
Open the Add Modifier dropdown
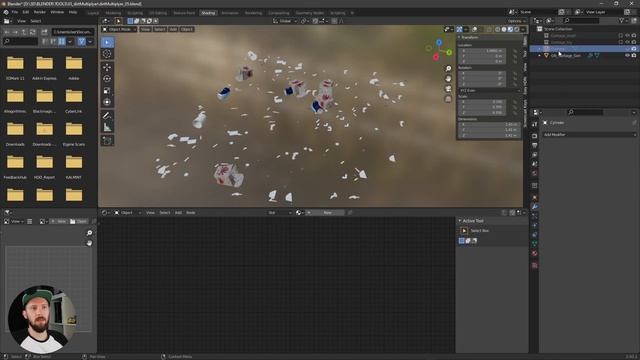click(589, 135)
